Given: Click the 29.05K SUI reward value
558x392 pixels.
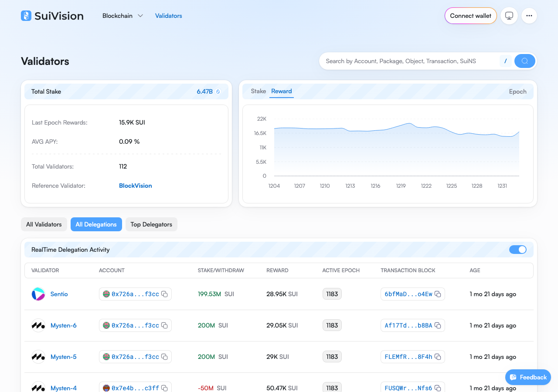Looking at the screenshot, I should pos(282,325).
